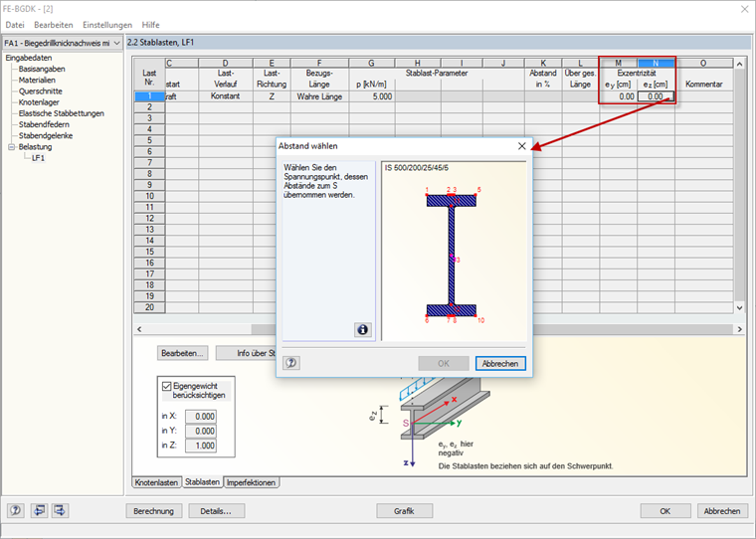This screenshot has height=539, width=756.
Task: Click scroll down arrow of table scrollbar
Action: (x=739, y=307)
